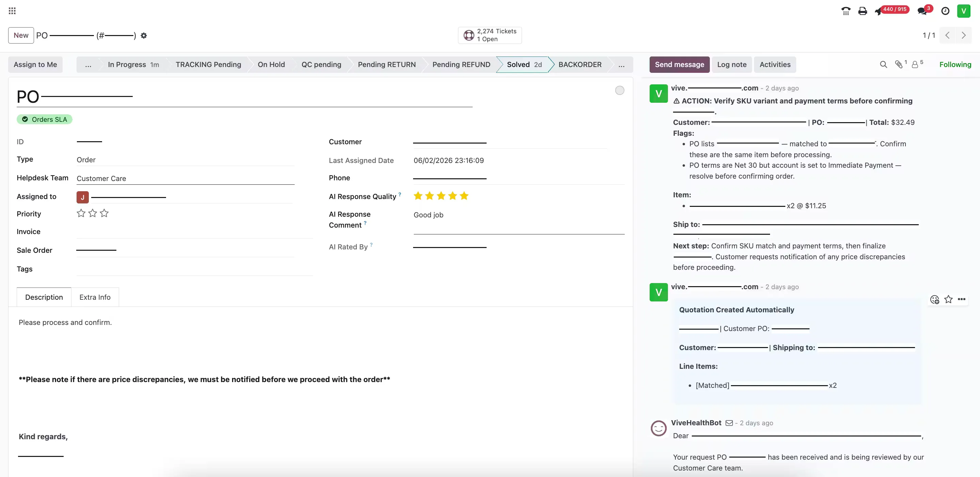Open the Assigned to field

tap(192, 197)
